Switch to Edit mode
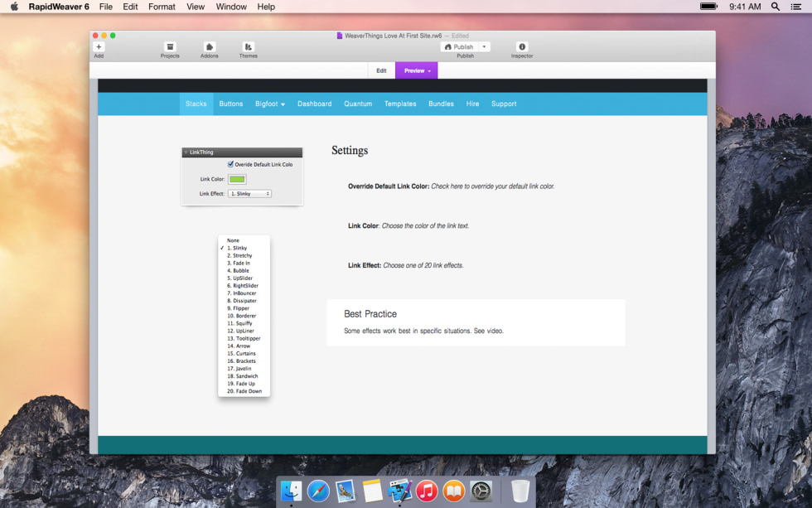The image size is (812, 508). pyautogui.click(x=382, y=70)
